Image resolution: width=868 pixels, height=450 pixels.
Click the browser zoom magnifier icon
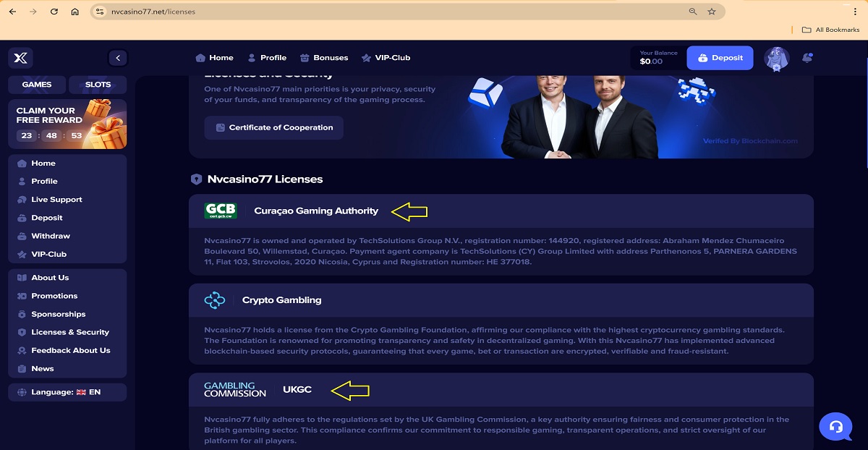tap(693, 12)
